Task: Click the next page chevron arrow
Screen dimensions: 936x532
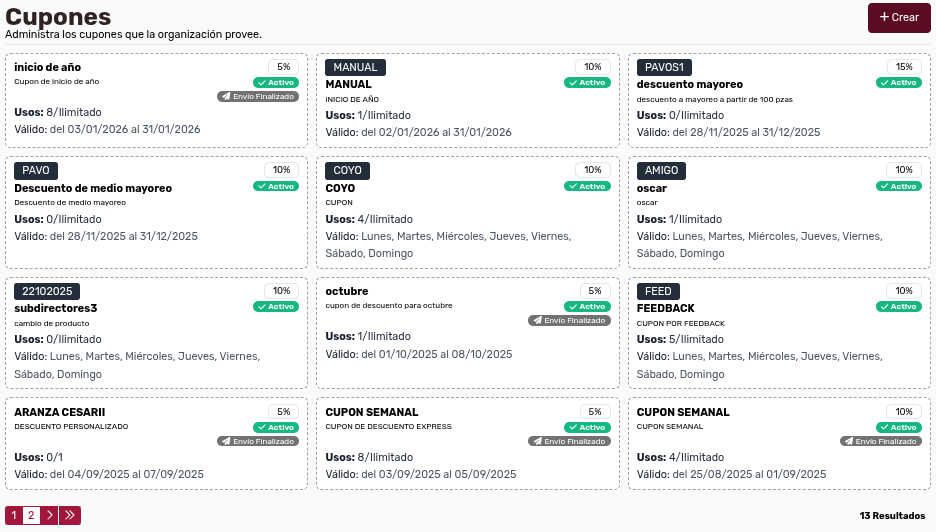Action: 49,515
